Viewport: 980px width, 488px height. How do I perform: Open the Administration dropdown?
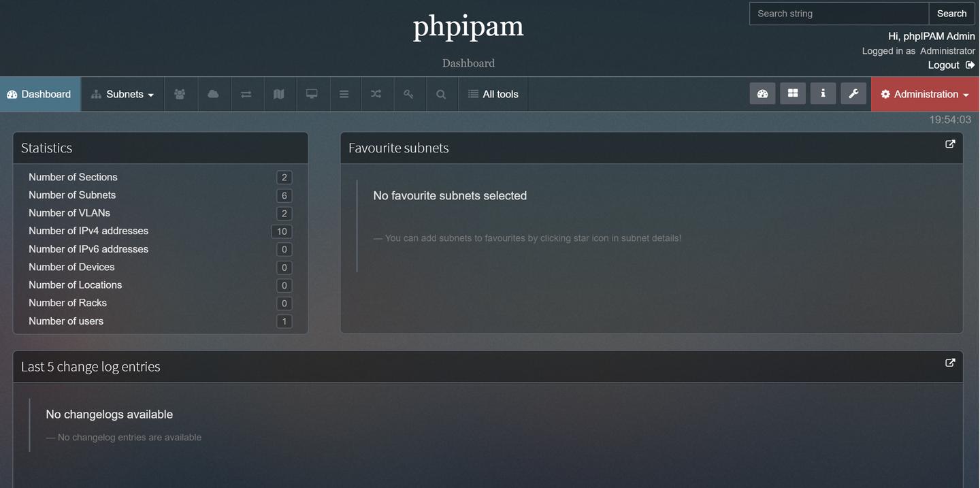tap(924, 94)
